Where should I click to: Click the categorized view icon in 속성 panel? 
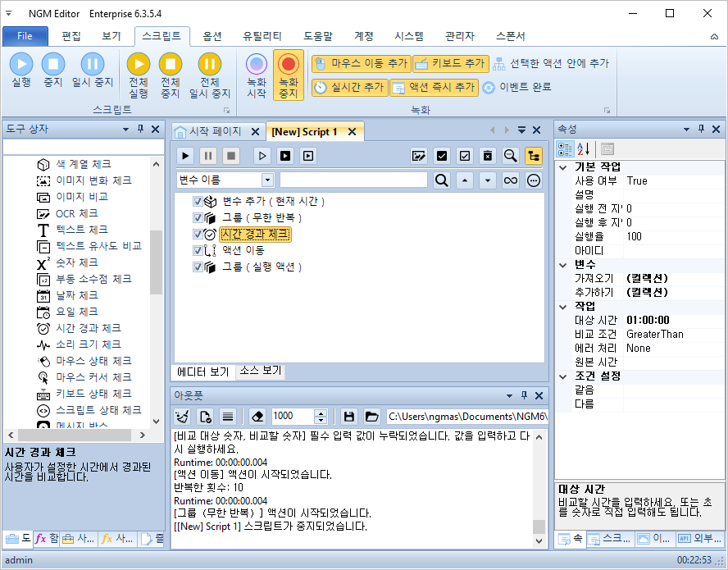(565, 149)
